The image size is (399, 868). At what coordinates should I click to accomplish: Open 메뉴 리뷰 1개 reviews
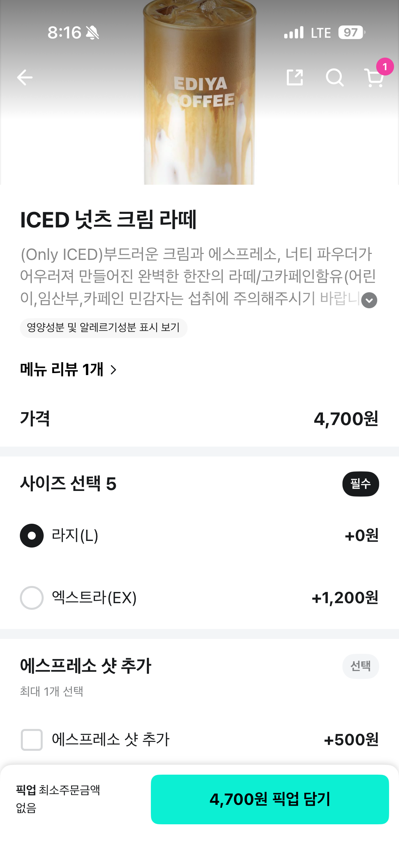[x=62, y=370]
